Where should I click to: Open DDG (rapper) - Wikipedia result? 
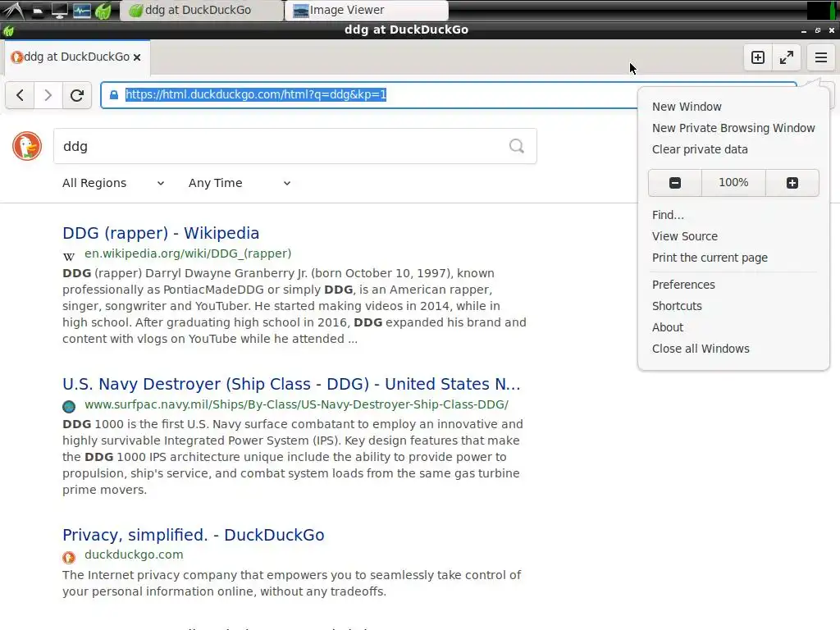161,233
